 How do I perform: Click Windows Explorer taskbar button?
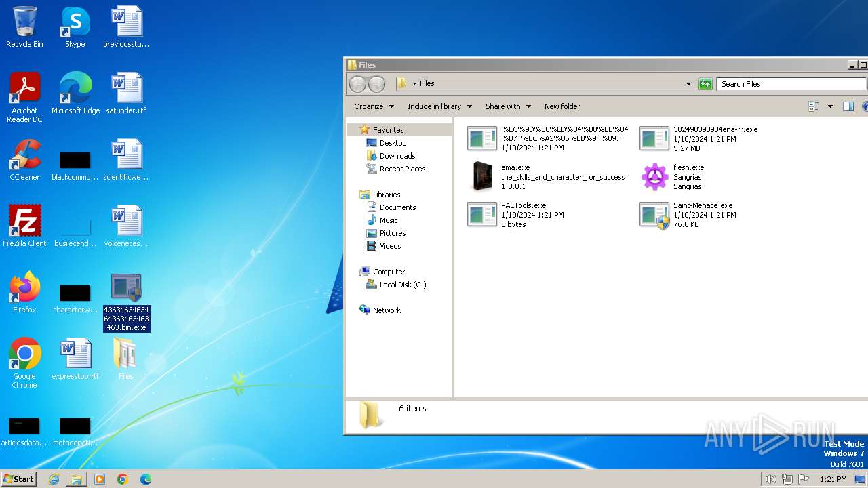(x=77, y=479)
